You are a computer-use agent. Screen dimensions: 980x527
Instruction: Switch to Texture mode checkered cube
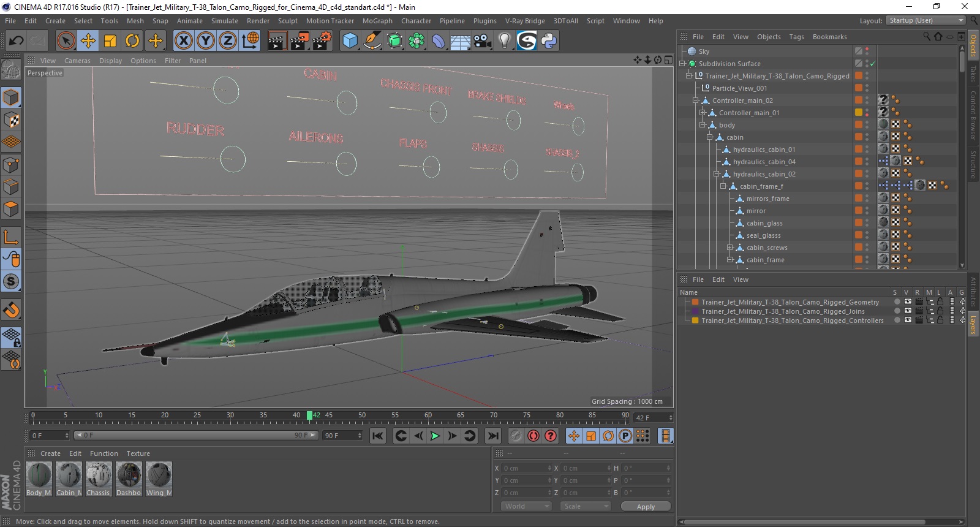tap(11, 120)
